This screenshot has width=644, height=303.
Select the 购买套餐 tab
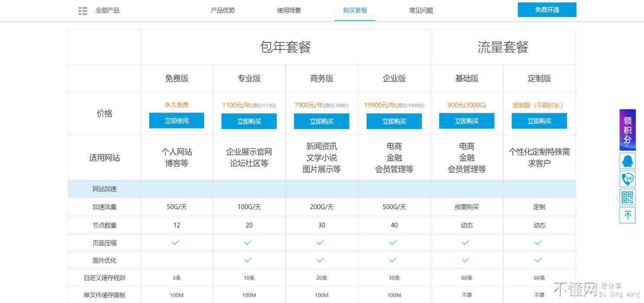coord(355,10)
